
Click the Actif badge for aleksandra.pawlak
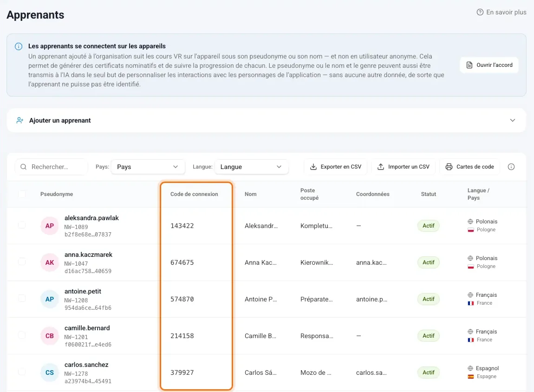click(x=429, y=226)
